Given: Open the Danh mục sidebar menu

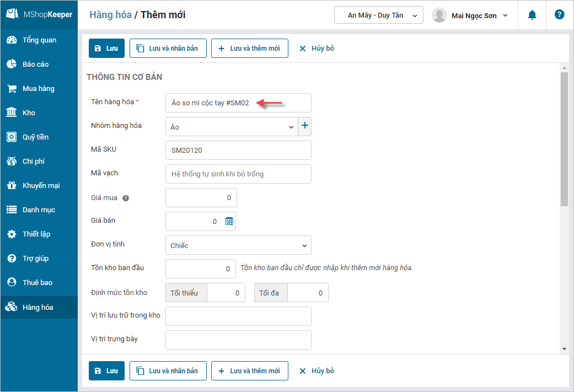Looking at the screenshot, I should [x=39, y=210].
